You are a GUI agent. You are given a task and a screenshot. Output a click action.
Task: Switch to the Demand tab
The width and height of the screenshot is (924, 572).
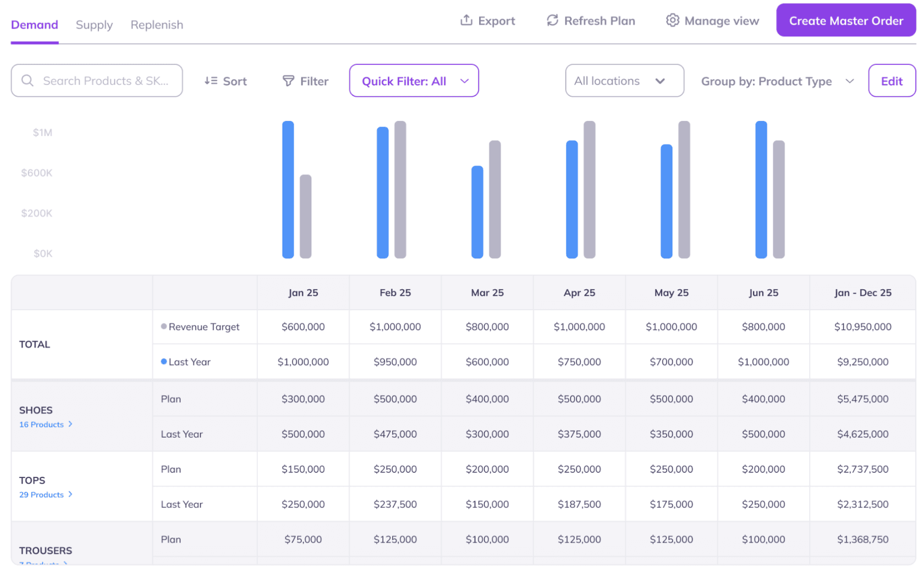click(35, 25)
